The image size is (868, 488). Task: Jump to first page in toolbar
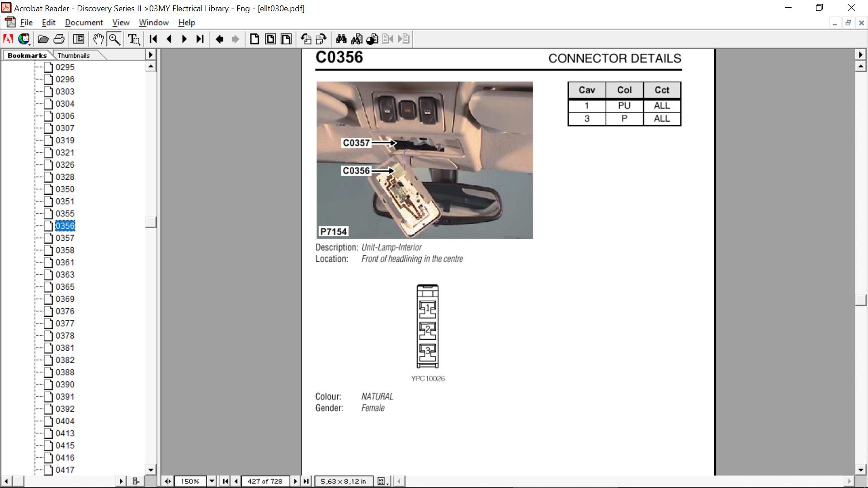(153, 39)
